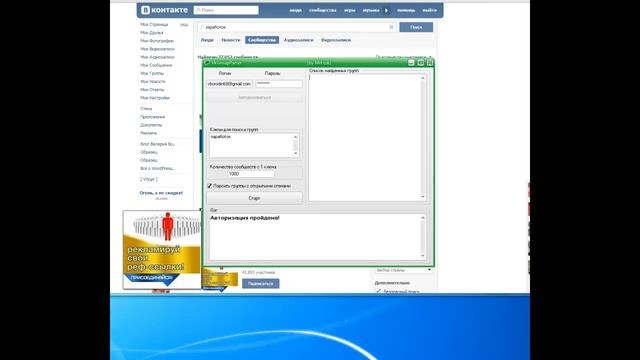This screenshot has width=640, height=360.
Task: Select the Сообщества search tab
Action: click(262, 40)
